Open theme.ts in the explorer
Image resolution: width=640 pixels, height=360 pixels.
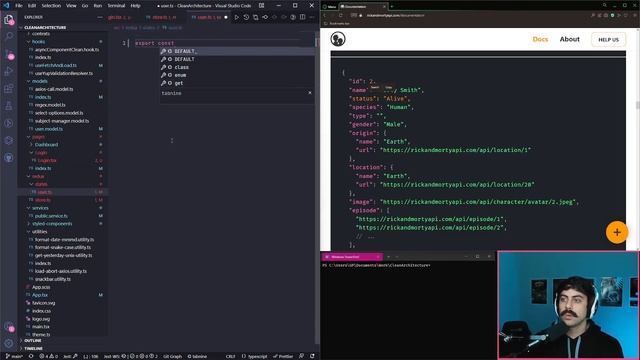click(41, 334)
